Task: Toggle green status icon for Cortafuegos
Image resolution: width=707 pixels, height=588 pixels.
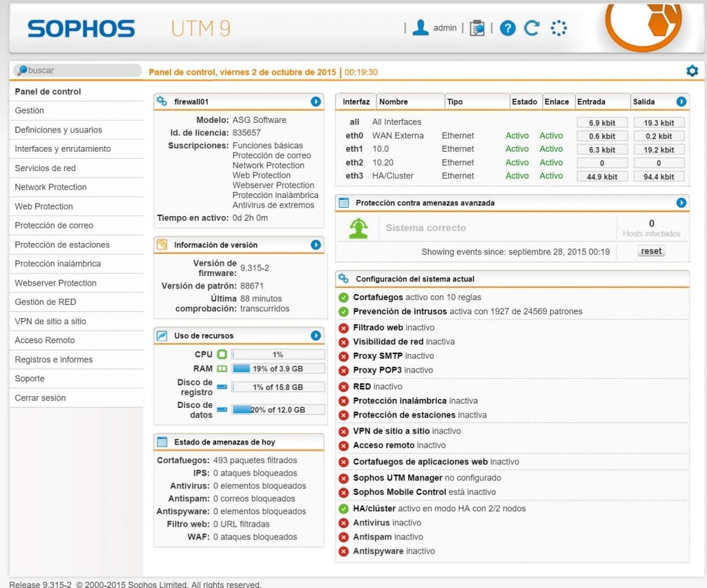Action: [x=344, y=297]
